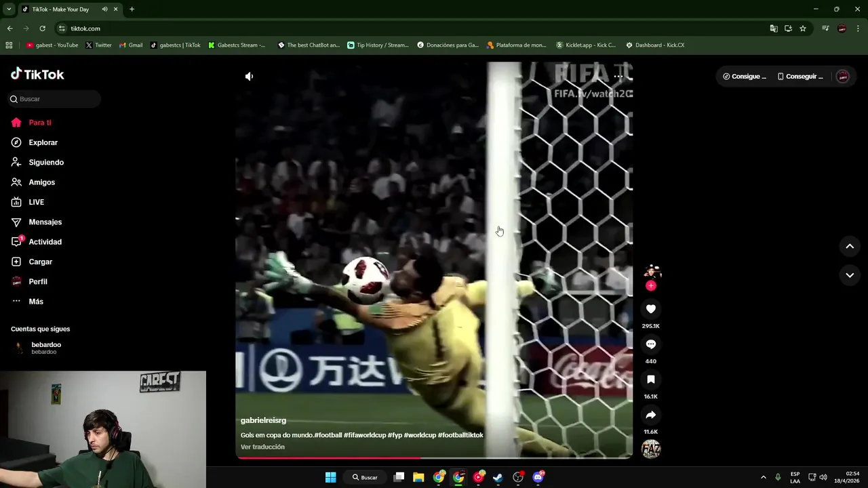868x488 pixels.
Task: Open the apps grid in the bookmarks bar
Action: click(9, 45)
